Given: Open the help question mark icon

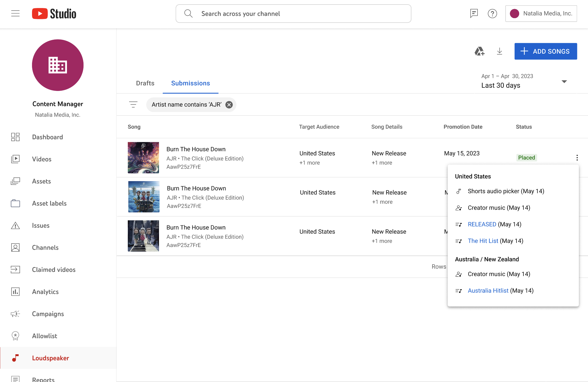Looking at the screenshot, I should click(x=492, y=13).
